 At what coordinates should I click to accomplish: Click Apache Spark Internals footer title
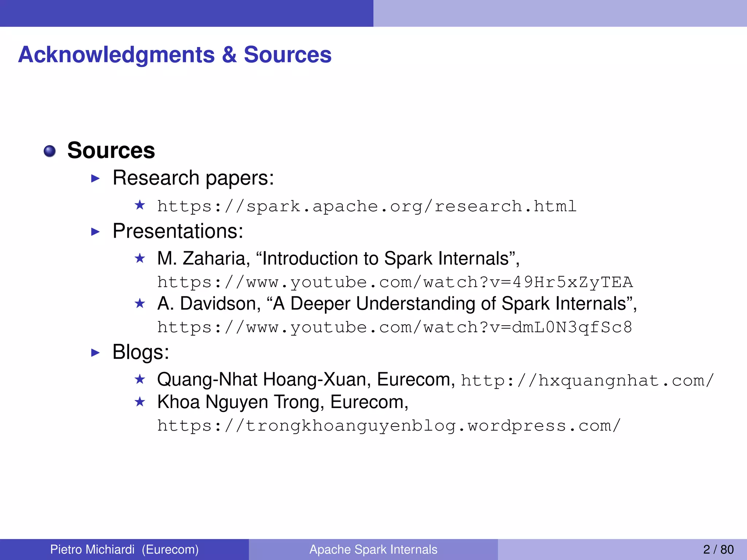[x=373, y=549]
